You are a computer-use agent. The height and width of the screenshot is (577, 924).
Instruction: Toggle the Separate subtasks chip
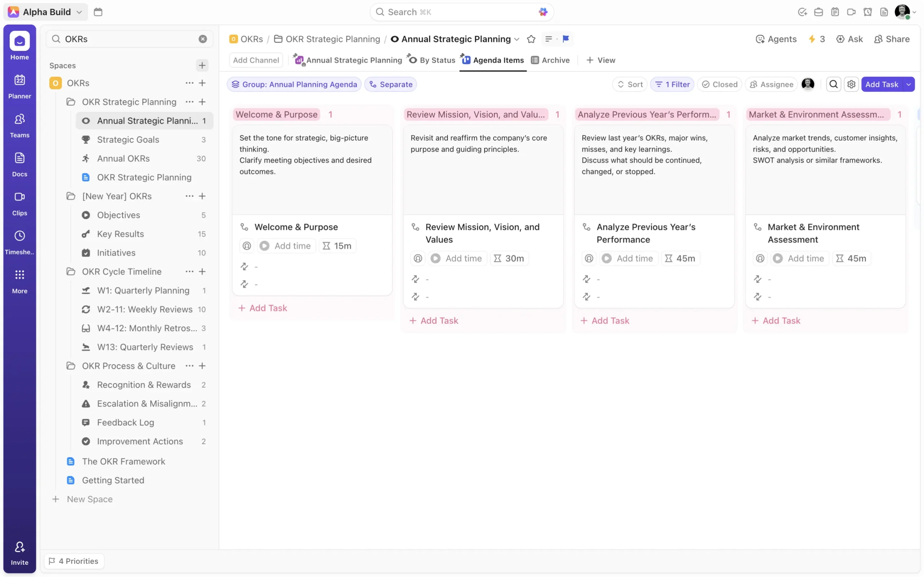pyautogui.click(x=391, y=84)
